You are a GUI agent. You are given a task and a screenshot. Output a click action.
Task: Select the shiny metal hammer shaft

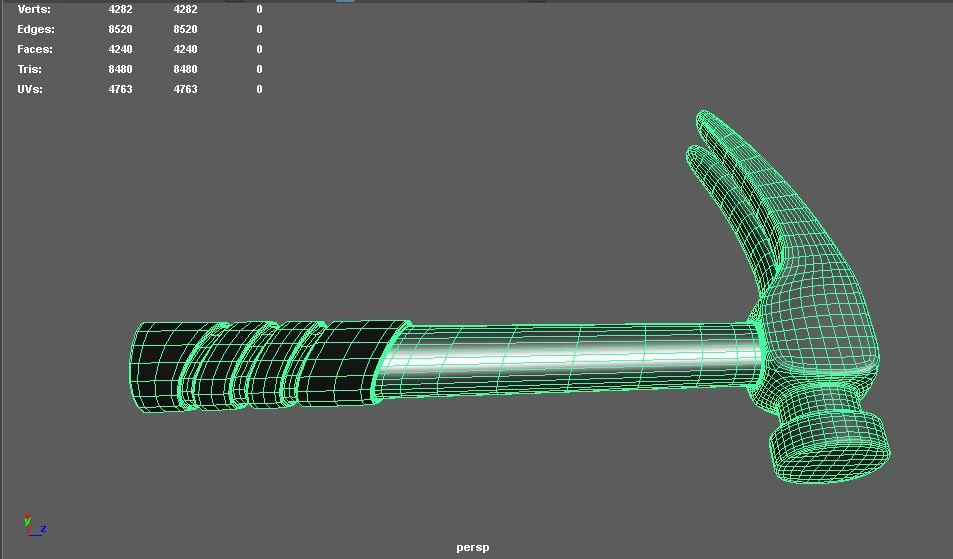(x=571, y=360)
